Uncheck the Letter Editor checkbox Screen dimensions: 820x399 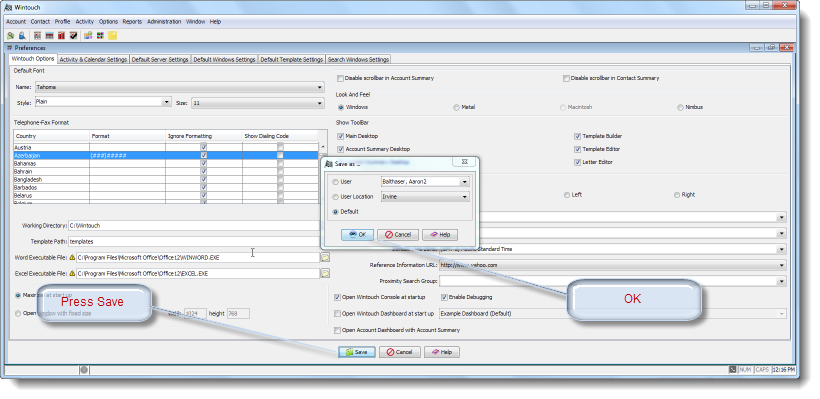577,162
